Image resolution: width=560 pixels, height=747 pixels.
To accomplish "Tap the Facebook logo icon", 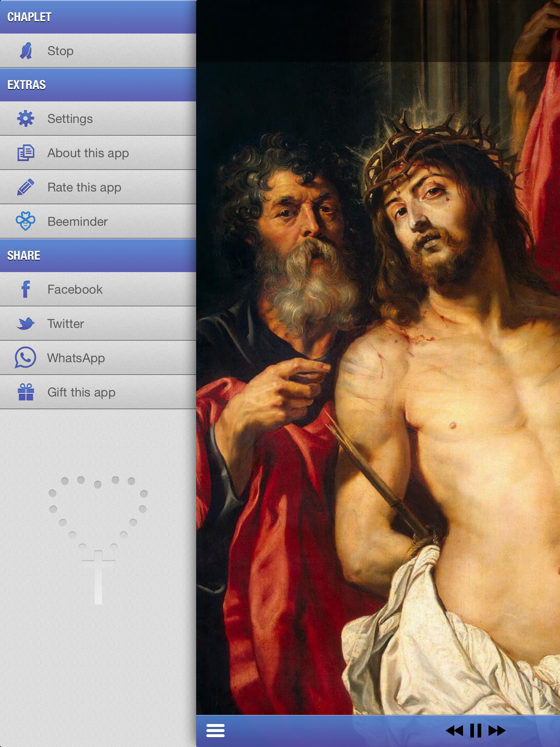I will 26,289.
